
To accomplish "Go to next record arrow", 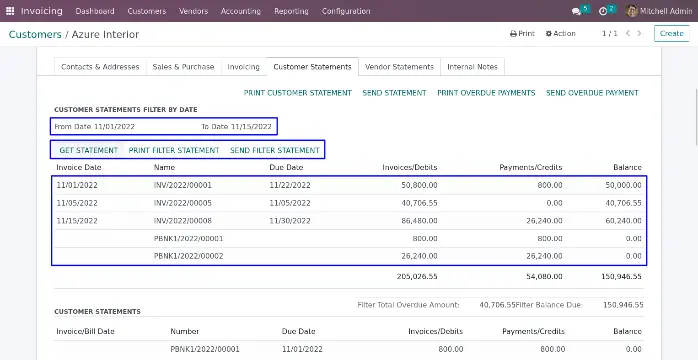I will coord(640,33).
